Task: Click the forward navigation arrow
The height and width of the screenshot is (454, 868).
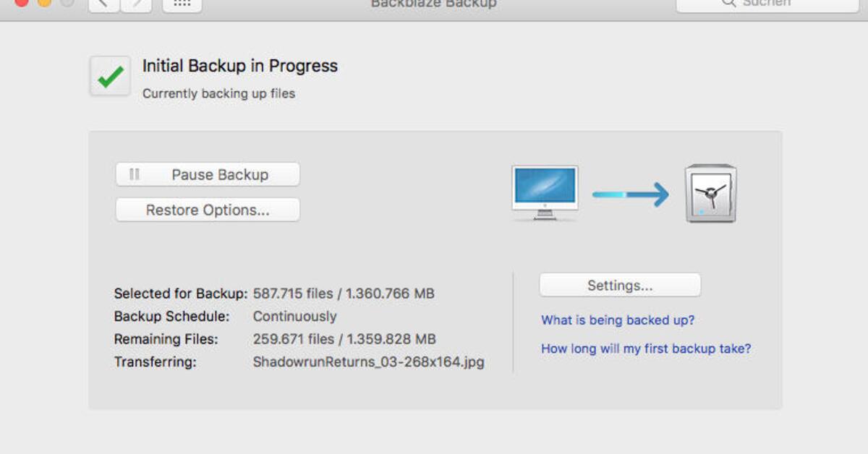Action: tap(136, 4)
